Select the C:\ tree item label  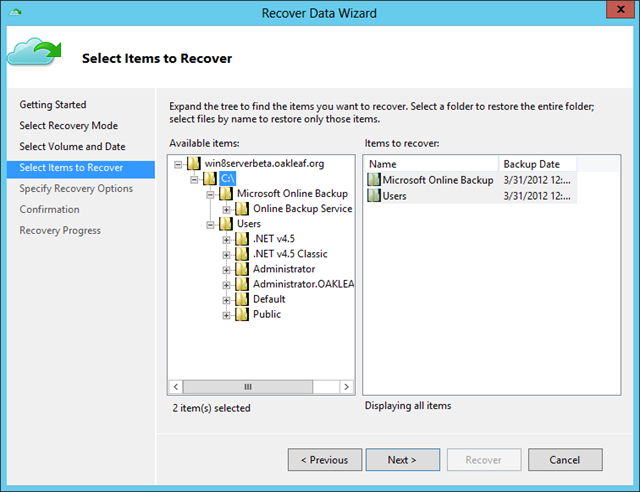click(x=228, y=178)
